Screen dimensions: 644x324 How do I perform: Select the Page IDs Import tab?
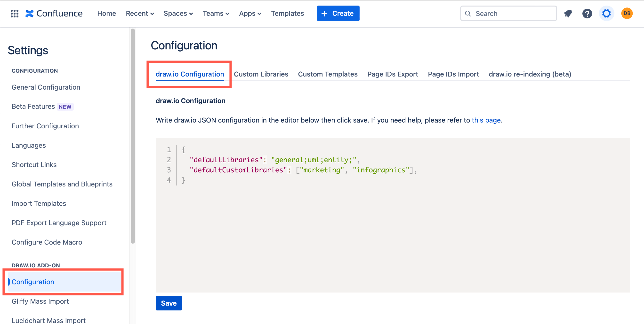(453, 74)
